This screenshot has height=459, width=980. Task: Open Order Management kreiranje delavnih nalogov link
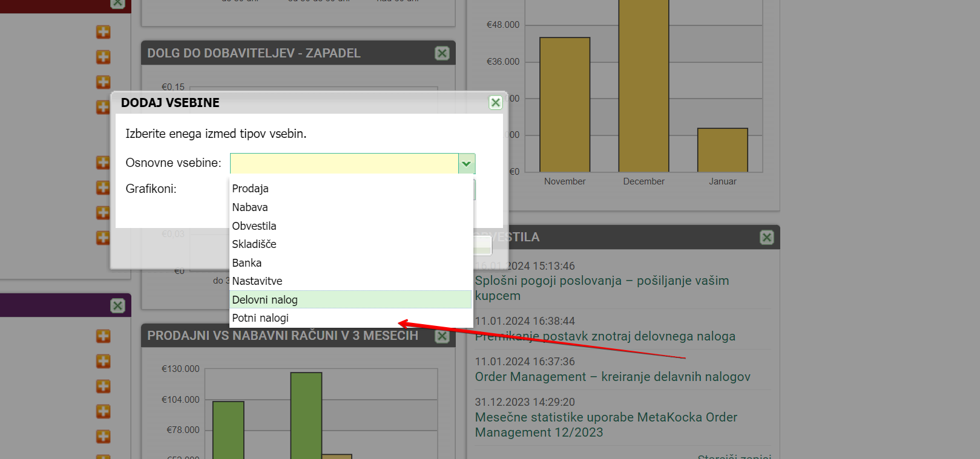pos(613,377)
